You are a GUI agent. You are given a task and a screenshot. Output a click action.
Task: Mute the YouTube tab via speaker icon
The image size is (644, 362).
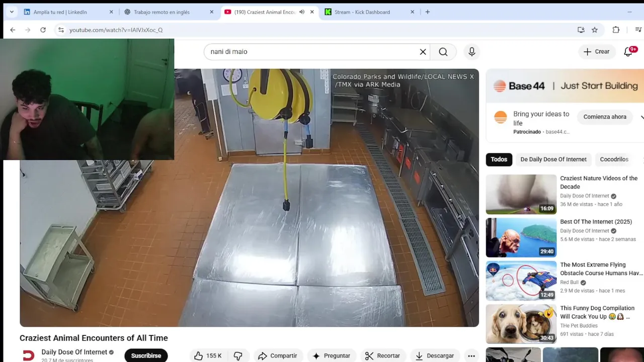302,12
